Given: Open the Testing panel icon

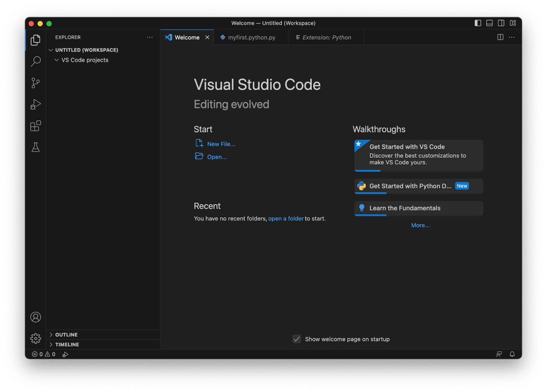Looking at the screenshot, I should (36, 147).
